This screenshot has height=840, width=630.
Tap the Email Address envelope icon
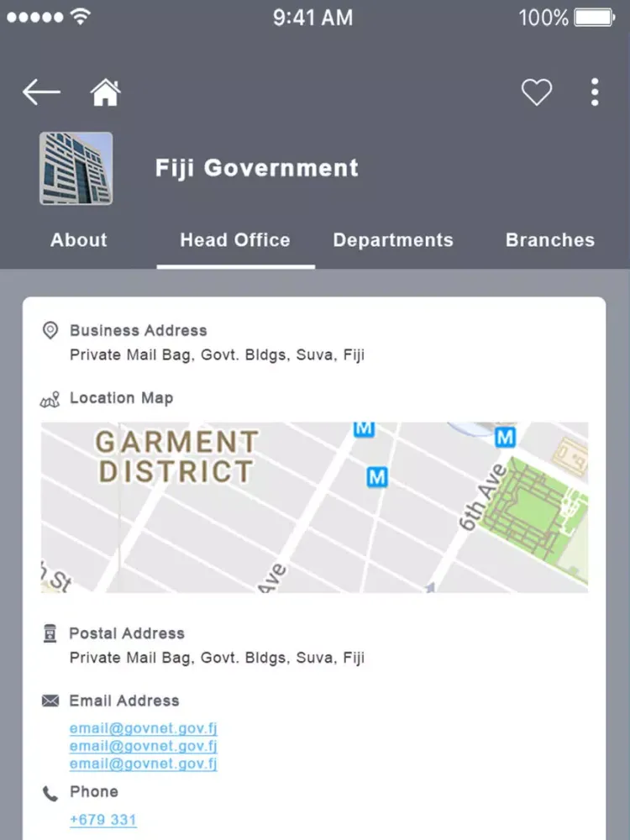[x=50, y=701]
